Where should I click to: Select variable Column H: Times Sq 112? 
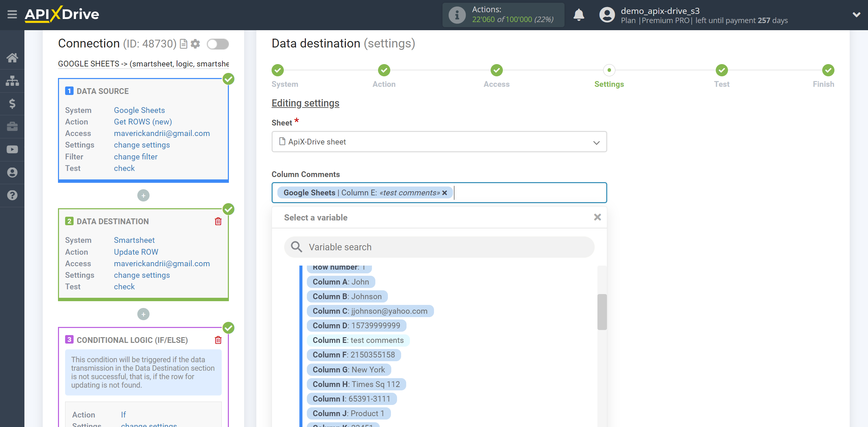click(x=356, y=384)
